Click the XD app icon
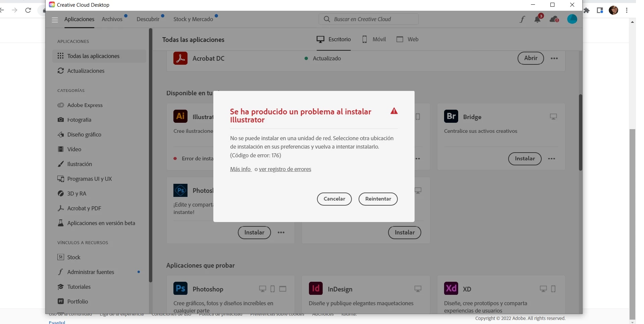The image size is (644, 324). point(451,288)
